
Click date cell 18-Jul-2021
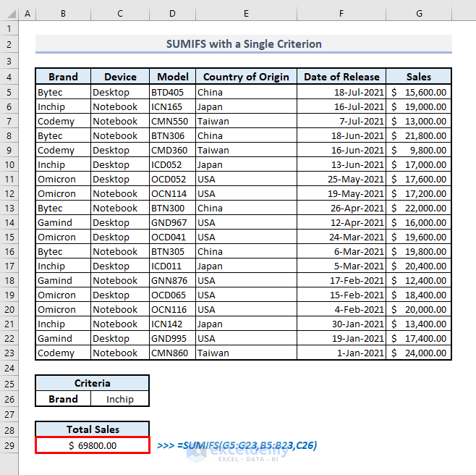pos(341,92)
